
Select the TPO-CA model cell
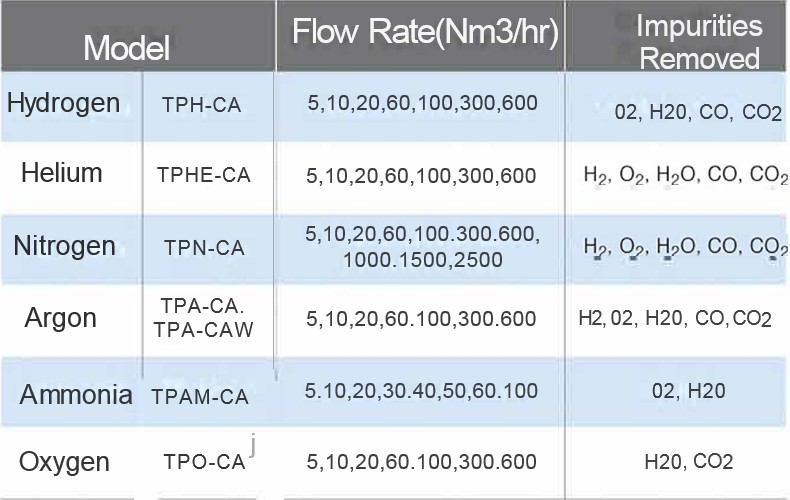[204, 462]
